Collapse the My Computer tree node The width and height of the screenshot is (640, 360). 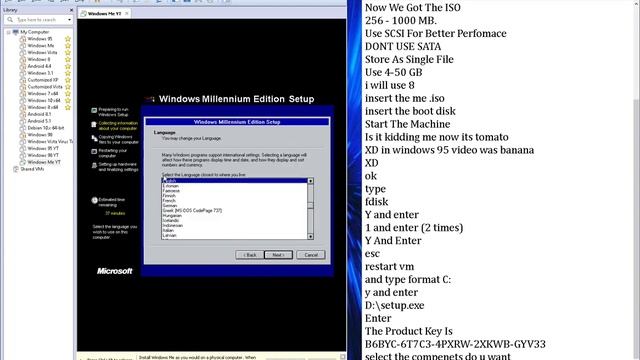(x=8, y=32)
